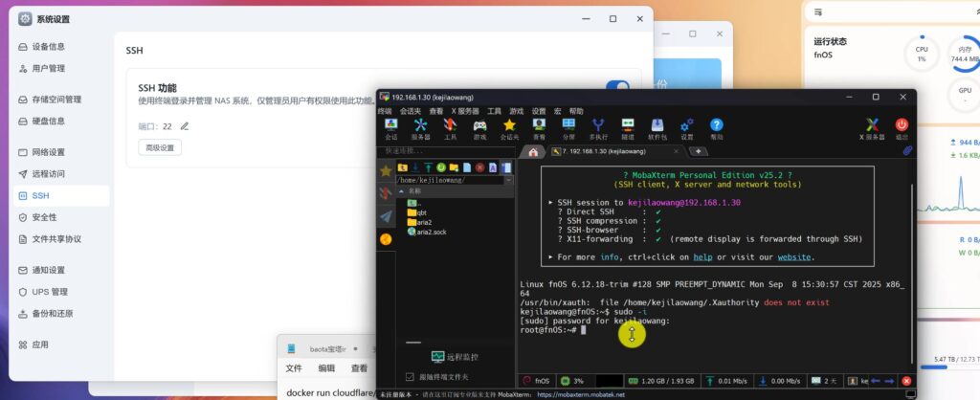Close the 192.168.1.30 session tab

pyautogui.click(x=676, y=151)
